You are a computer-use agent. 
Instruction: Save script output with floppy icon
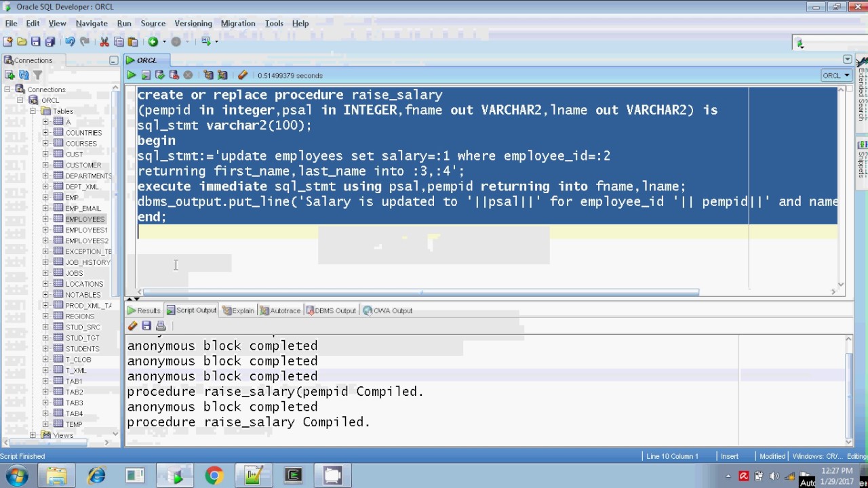tap(146, 326)
